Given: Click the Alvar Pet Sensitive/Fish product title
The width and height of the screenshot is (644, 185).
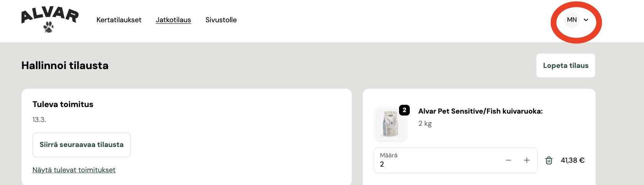Looking at the screenshot, I should click(480, 111).
